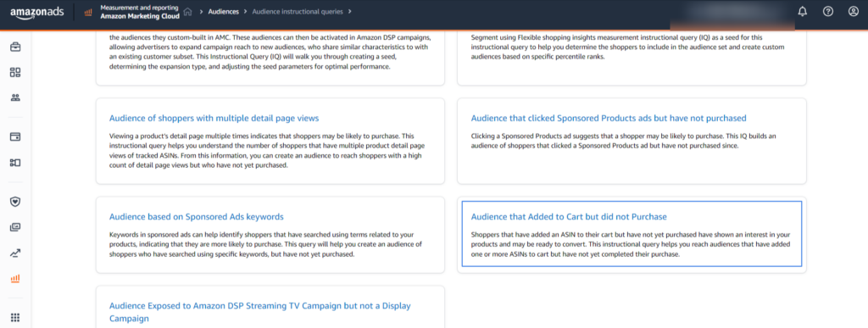868x328 pixels.
Task: Go to the home icon in the breadcrumb
Action: [x=188, y=12]
